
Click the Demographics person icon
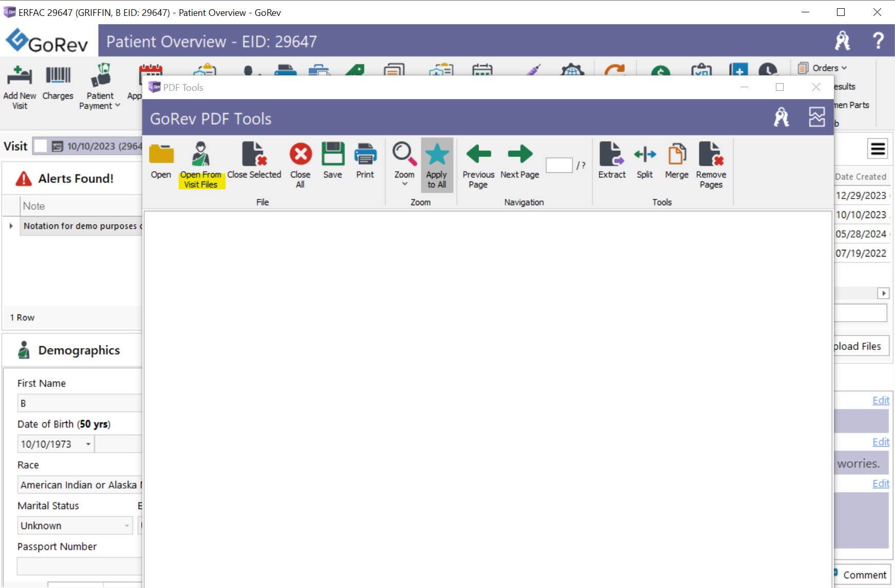click(24, 350)
